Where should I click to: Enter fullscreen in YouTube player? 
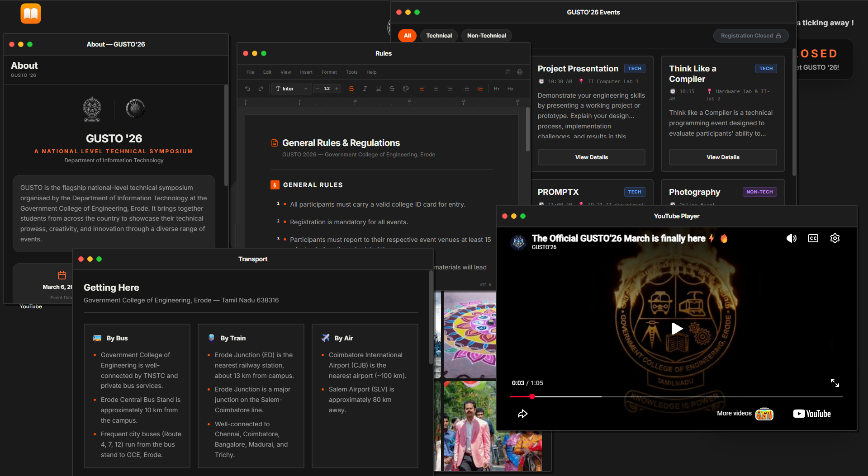[x=835, y=383]
